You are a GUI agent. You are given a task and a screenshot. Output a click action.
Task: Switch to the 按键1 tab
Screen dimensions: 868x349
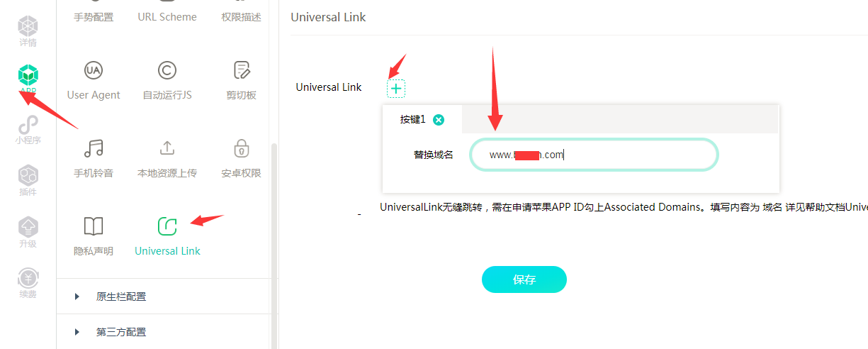(x=413, y=120)
